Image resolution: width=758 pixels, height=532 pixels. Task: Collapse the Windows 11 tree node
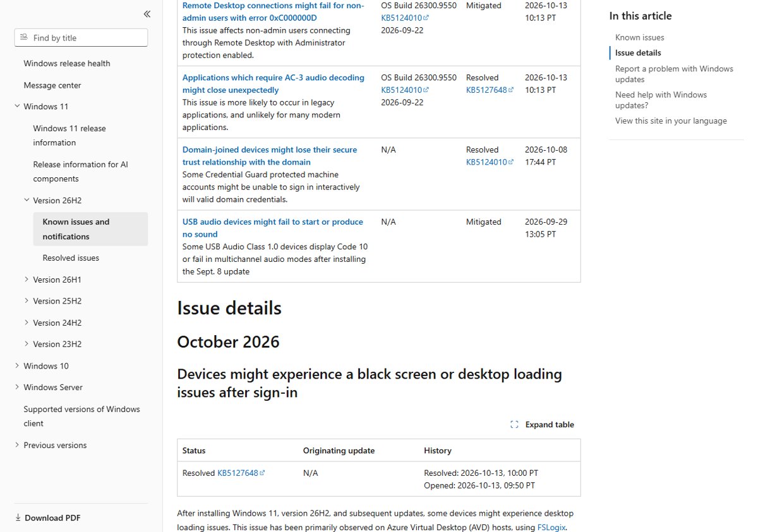coord(17,107)
